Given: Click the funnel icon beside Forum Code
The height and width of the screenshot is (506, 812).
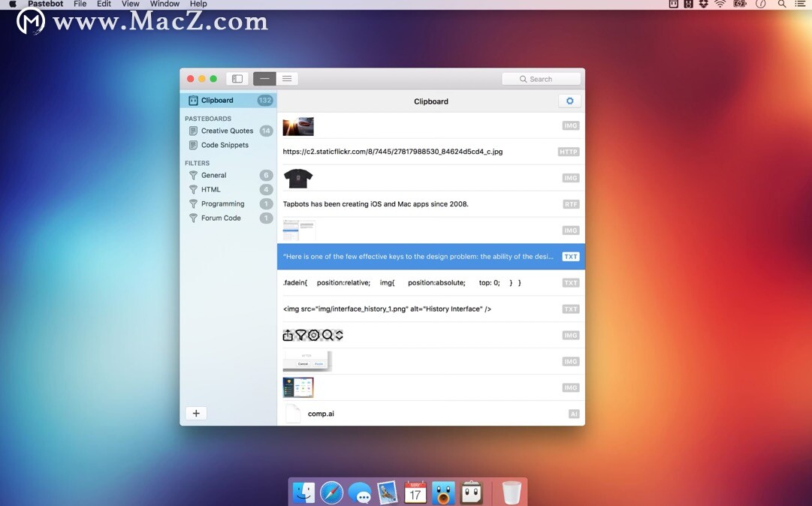Looking at the screenshot, I should click(x=193, y=218).
